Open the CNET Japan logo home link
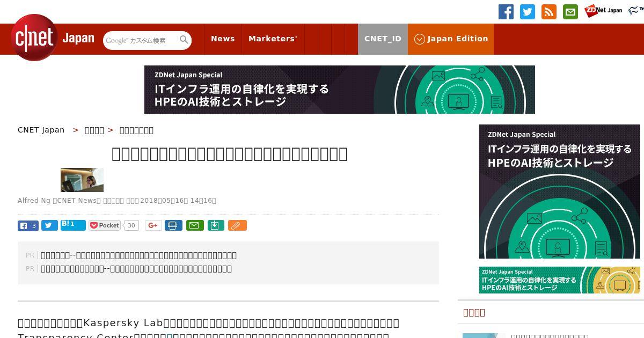This screenshot has width=644, height=338. tap(53, 38)
